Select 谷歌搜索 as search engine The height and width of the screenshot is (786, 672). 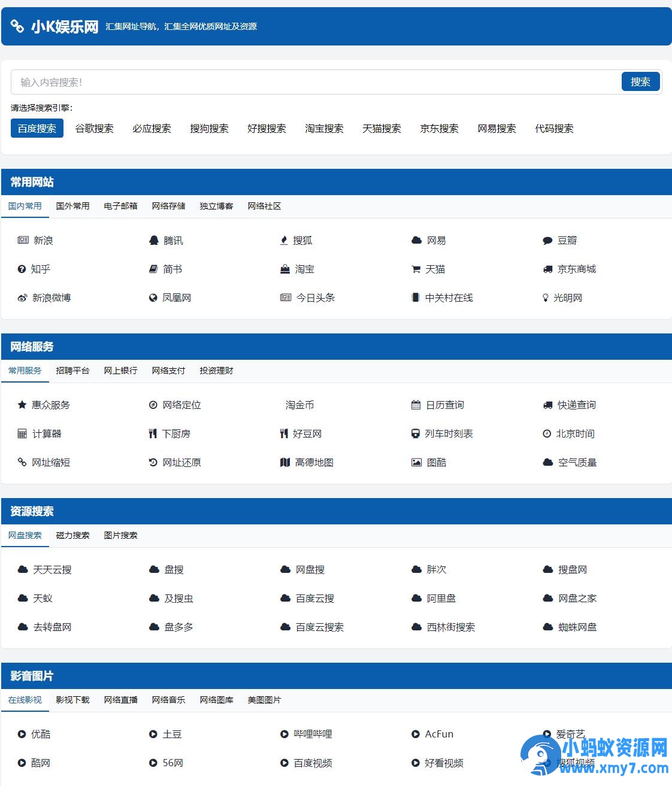pyautogui.click(x=94, y=129)
